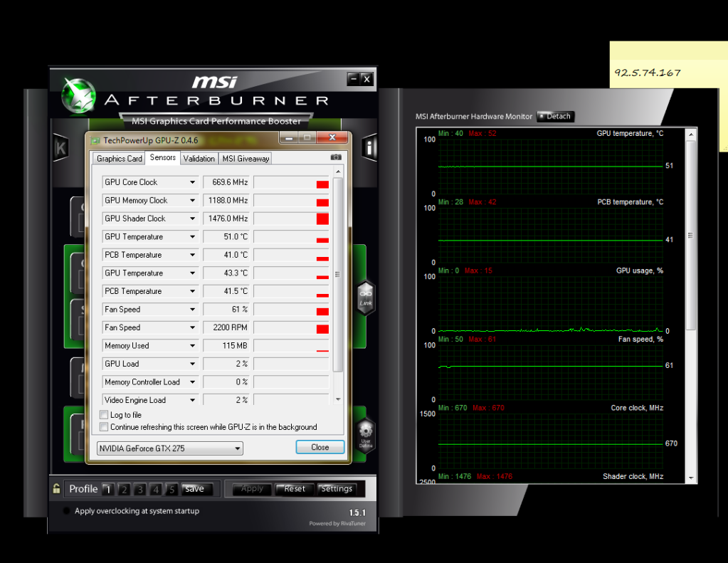Screen dimensions: 728x563
Task: Click the profile lock padlock icon
Action: point(56,489)
